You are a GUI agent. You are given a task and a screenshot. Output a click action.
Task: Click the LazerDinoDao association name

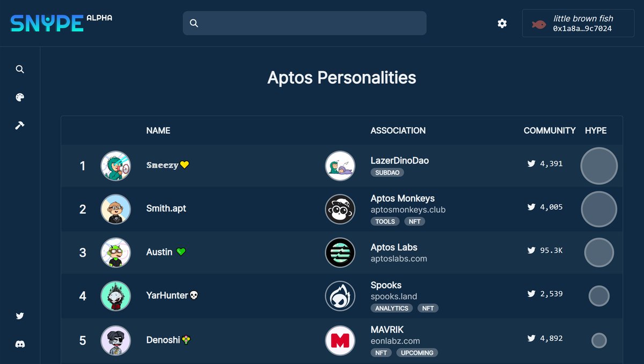(x=400, y=161)
